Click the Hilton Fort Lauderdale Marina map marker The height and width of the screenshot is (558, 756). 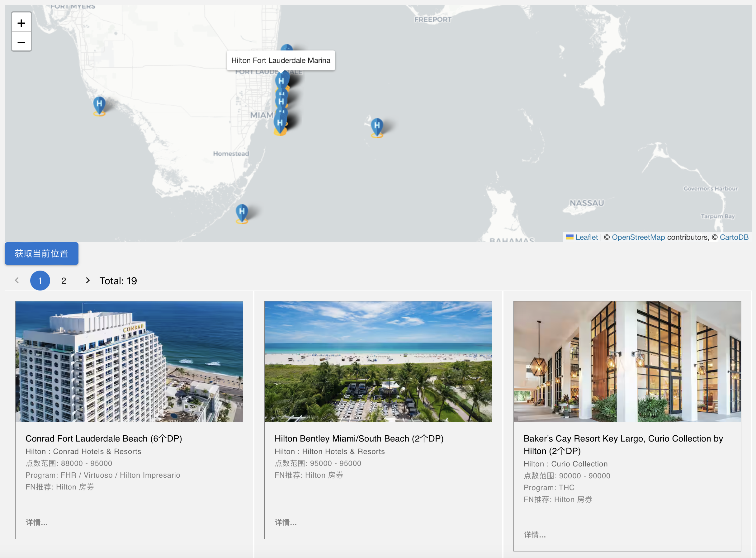281,81
